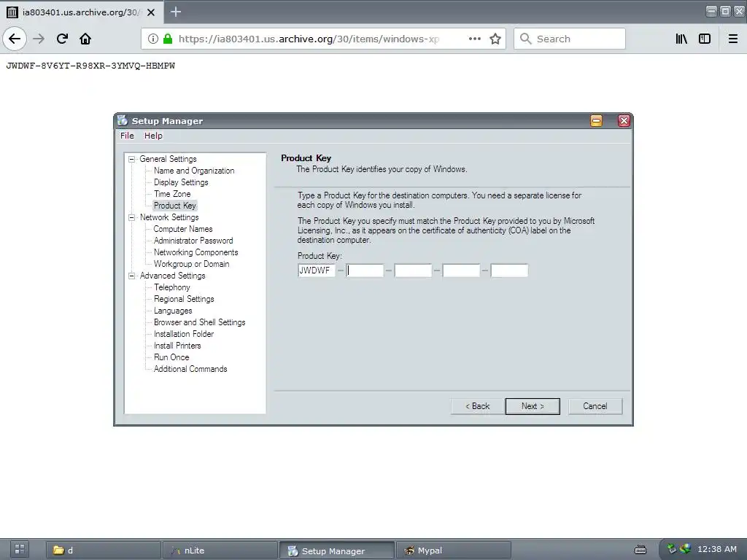
Task: Select Install Printers tree item
Action: coord(177,346)
